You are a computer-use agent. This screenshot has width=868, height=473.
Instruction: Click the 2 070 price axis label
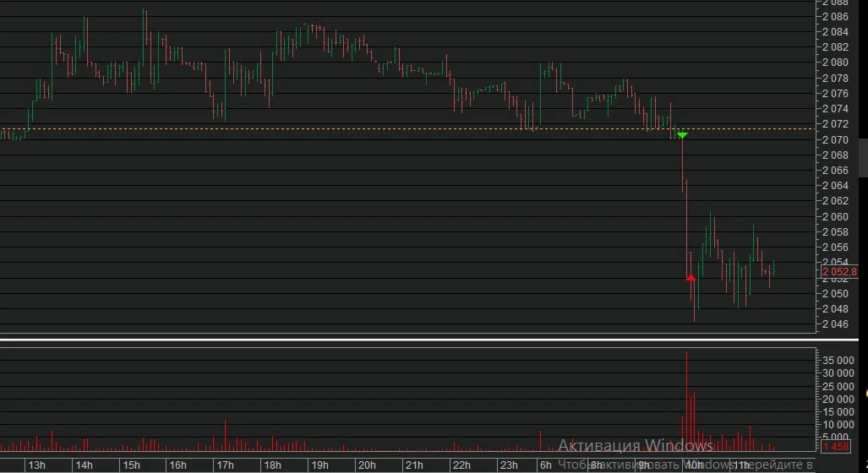(x=835, y=139)
